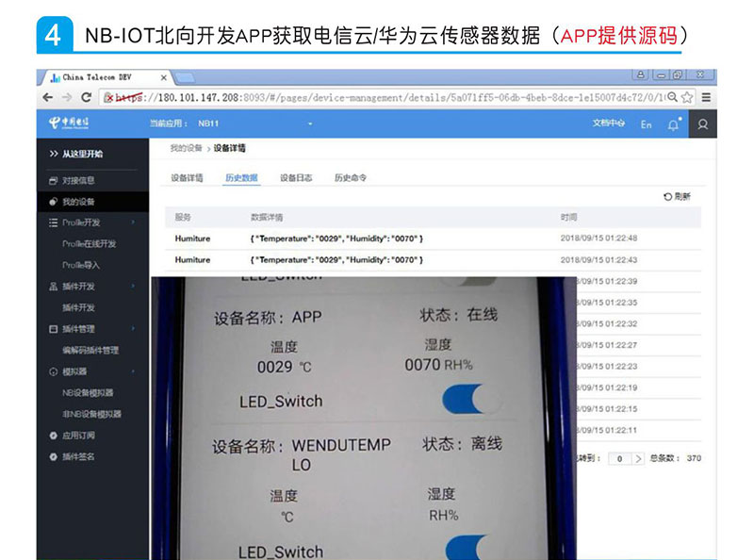Open notifications bell icon
The image size is (754, 560).
[x=673, y=124]
